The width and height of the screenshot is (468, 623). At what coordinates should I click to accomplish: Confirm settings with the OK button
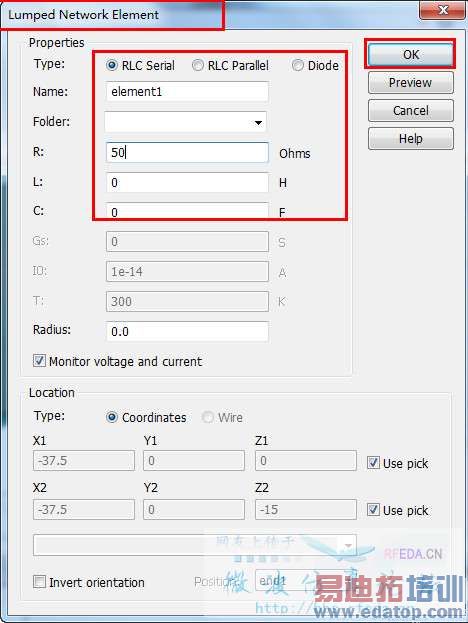click(x=410, y=54)
